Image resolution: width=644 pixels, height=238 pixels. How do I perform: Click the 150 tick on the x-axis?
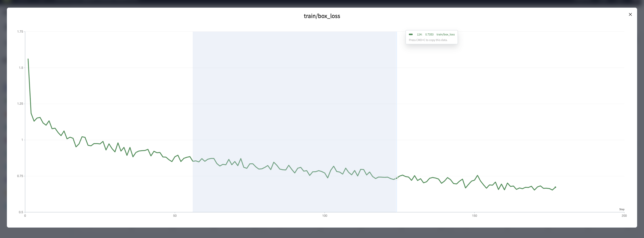coord(474,216)
